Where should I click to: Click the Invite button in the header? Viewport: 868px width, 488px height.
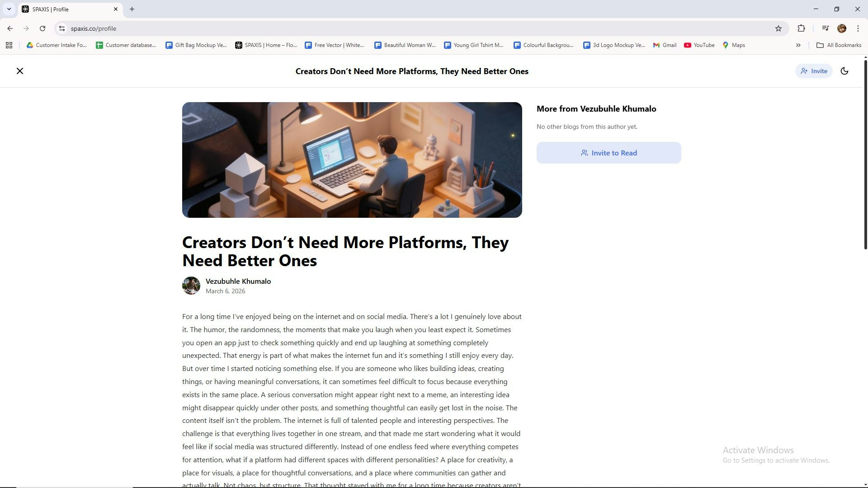[814, 71]
